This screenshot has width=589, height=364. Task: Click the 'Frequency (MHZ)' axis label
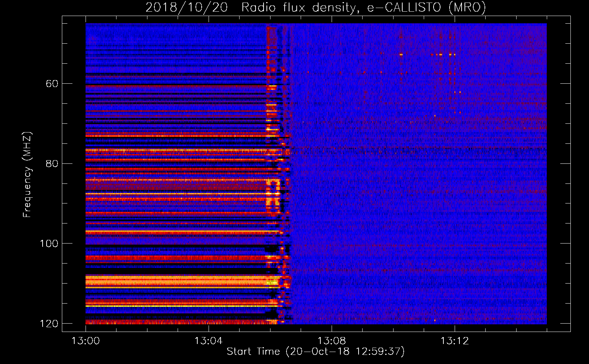[x=27, y=175]
